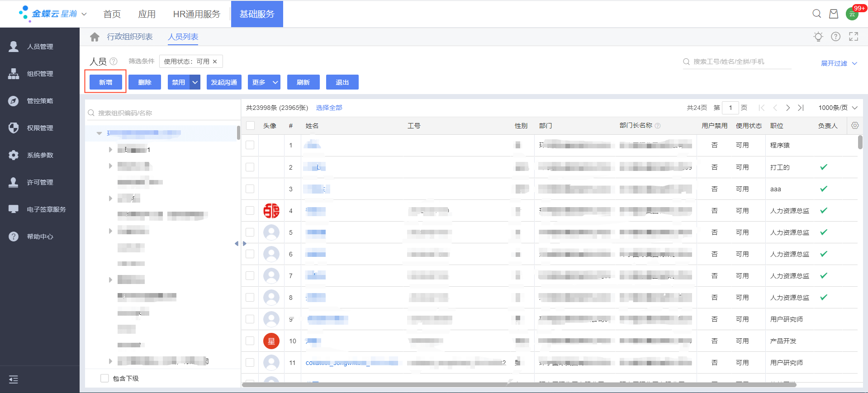Collapse the left sidebar menu icon
868x393 pixels.
click(x=14, y=379)
